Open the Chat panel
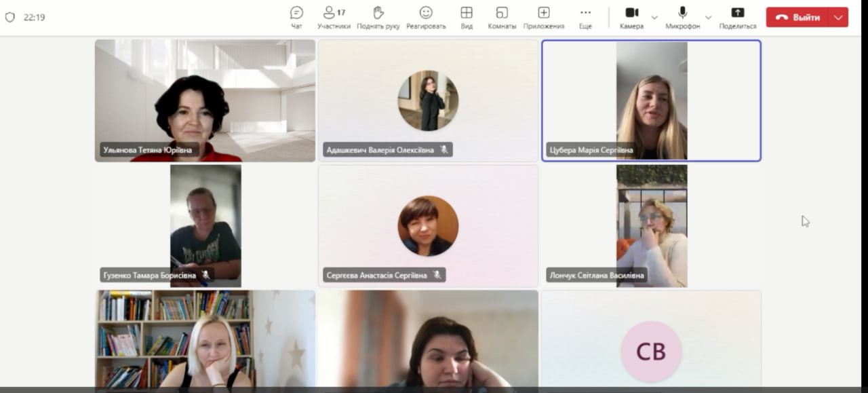868x393 pixels. (x=296, y=17)
